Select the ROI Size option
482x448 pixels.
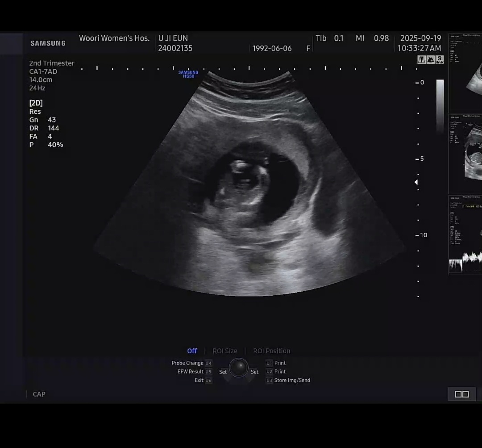(x=225, y=351)
